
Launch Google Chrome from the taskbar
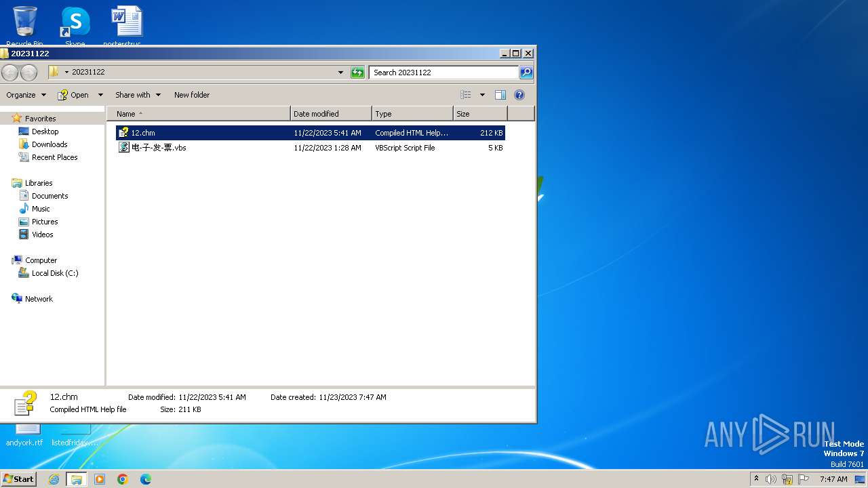(x=123, y=479)
